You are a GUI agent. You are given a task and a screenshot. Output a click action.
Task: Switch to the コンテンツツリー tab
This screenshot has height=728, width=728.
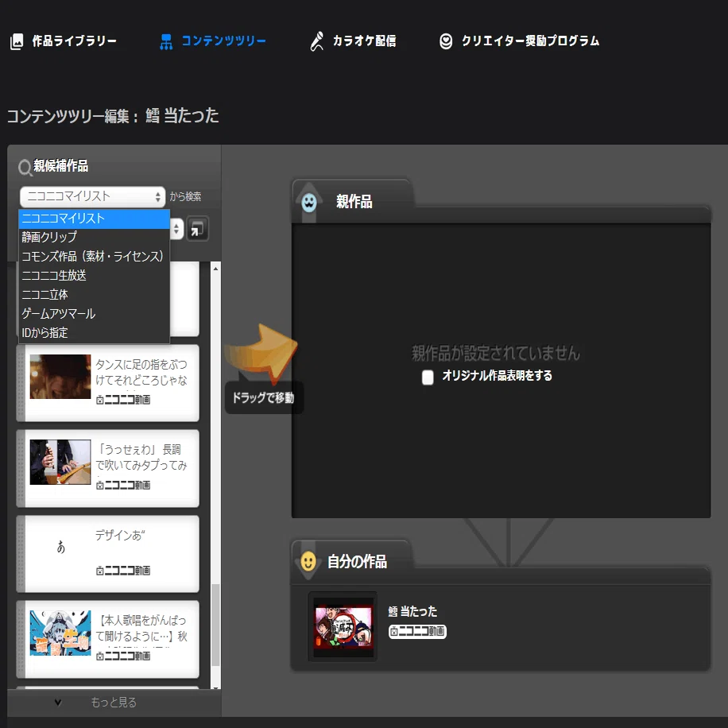(213, 41)
